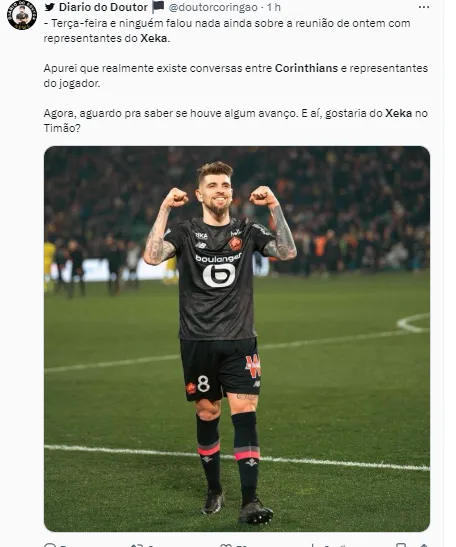This screenshot has width=456, height=547.
Task: Share the tweet using the share arrow icon
Action: tap(423, 545)
